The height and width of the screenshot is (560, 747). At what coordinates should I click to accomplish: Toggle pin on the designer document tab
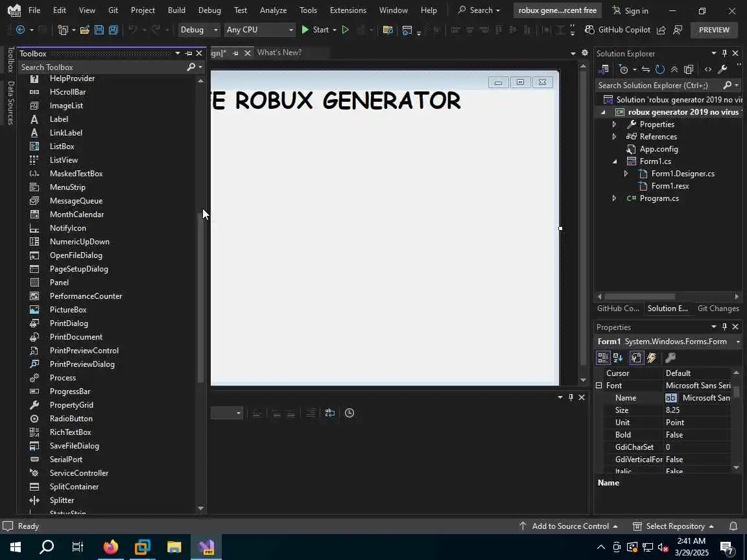235,53
